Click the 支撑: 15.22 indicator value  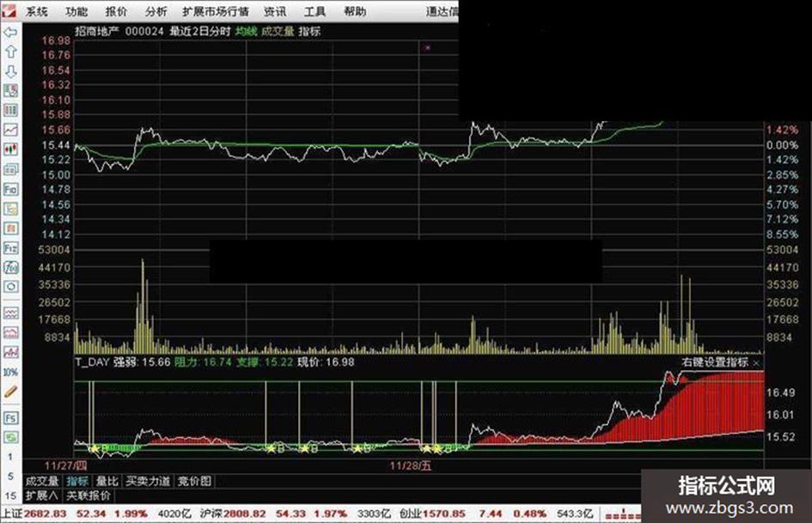coord(265,362)
